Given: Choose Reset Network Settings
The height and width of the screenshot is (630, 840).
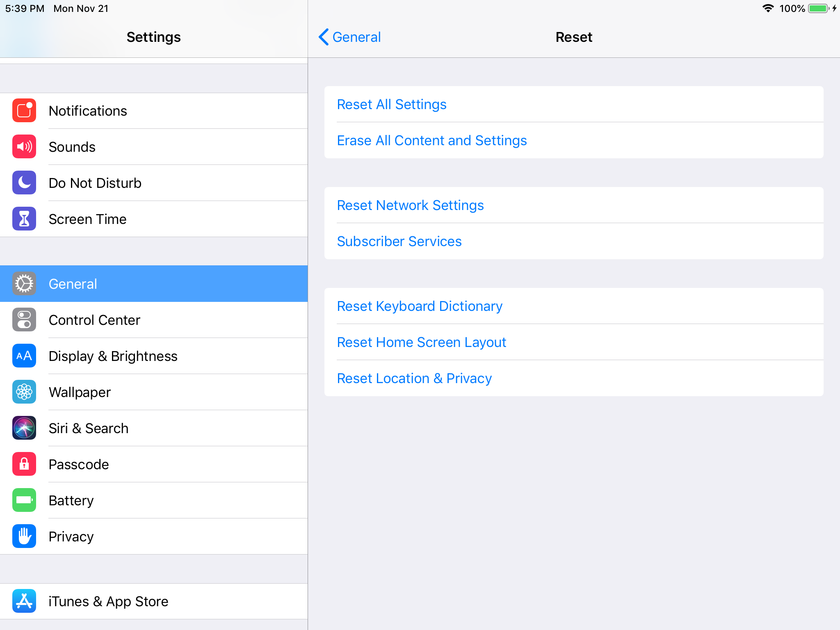Looking at the screenshot, I should [x=410, y=205].
